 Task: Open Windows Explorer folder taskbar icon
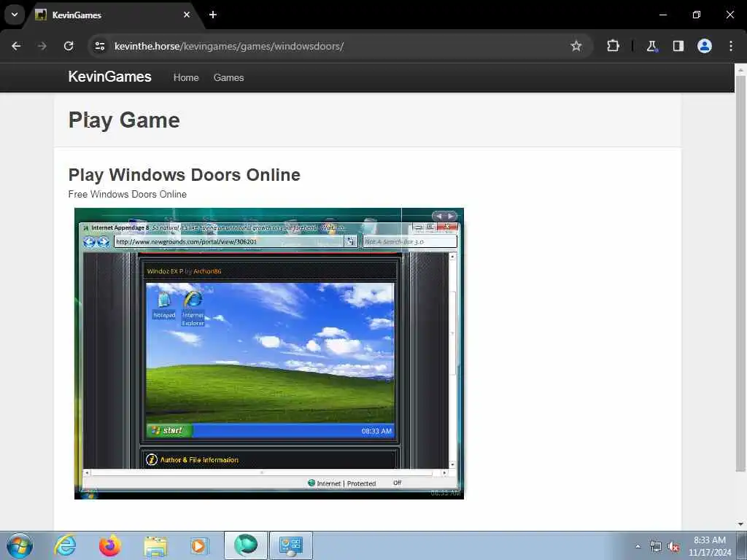(155, 545)
